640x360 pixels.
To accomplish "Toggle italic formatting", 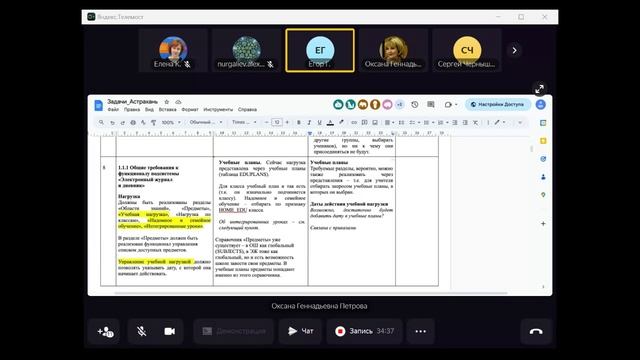I will (309, 122).
